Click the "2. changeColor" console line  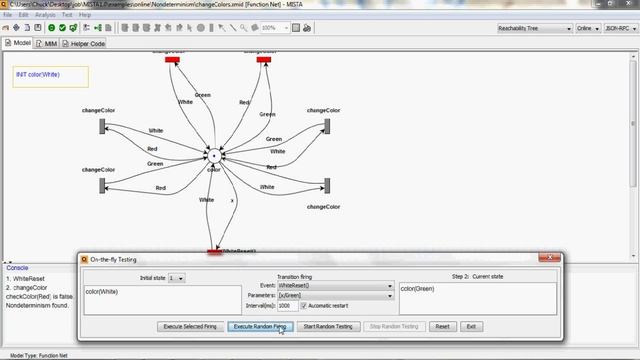tap(27, 288)
